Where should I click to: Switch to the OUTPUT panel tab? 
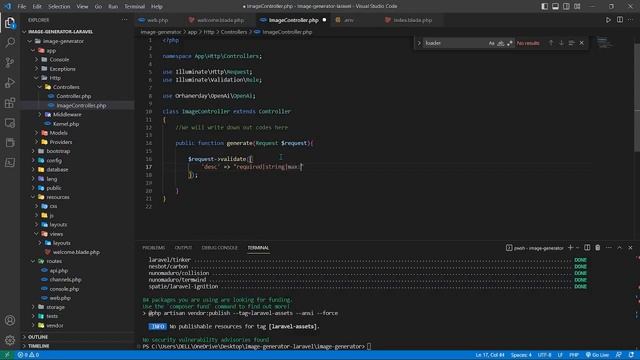pyautogui.click(x=183, y=248)
